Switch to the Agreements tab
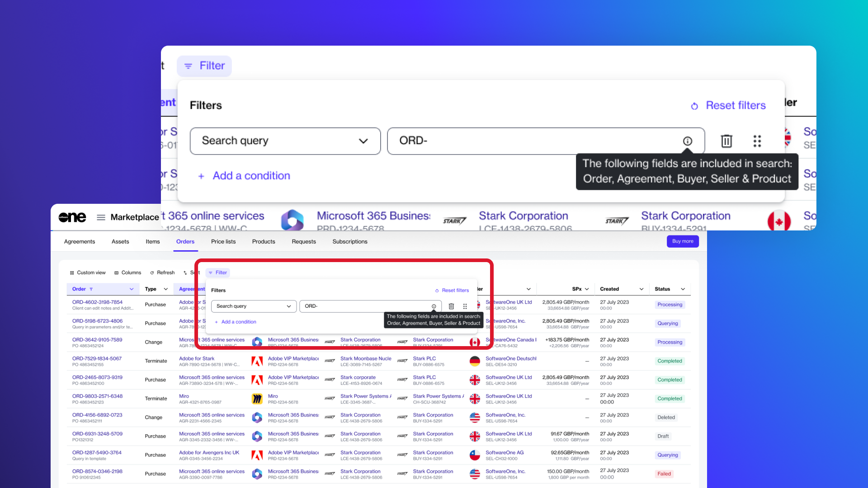 coord(80,242)
